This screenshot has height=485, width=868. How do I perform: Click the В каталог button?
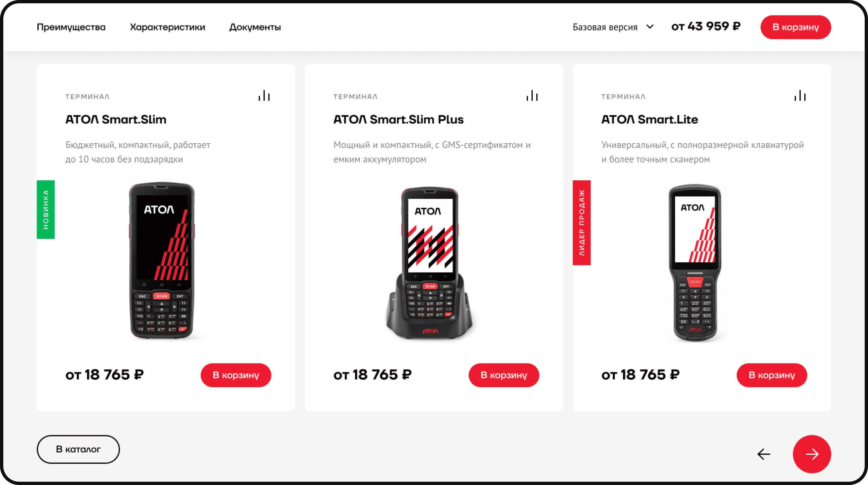click(x=78, y=449)
